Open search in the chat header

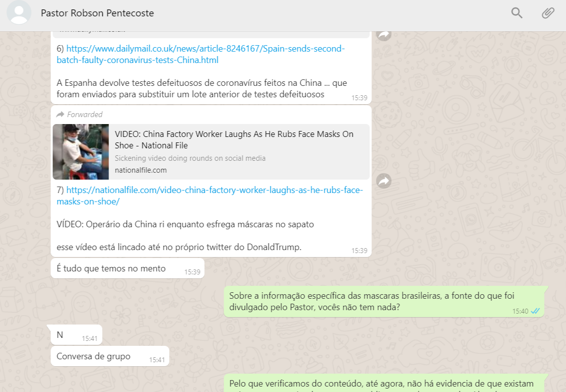516,13
